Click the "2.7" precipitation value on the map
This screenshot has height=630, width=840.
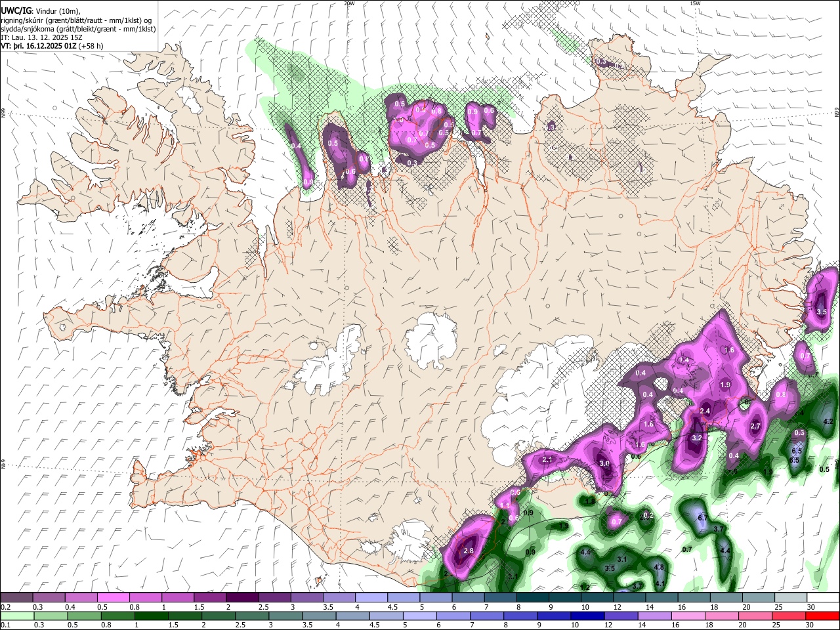click(x=755, y=427)
